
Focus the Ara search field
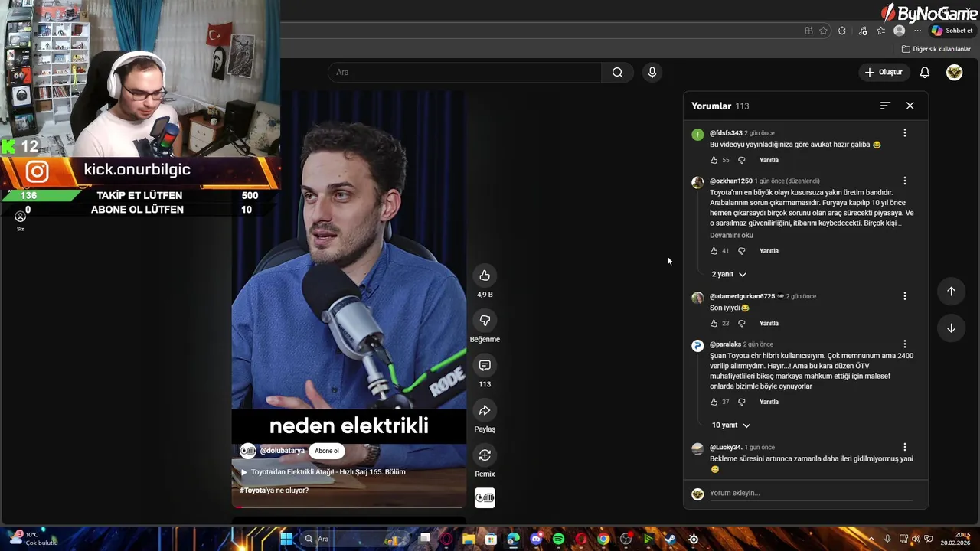pyautogui.click(x=465, y=72)
